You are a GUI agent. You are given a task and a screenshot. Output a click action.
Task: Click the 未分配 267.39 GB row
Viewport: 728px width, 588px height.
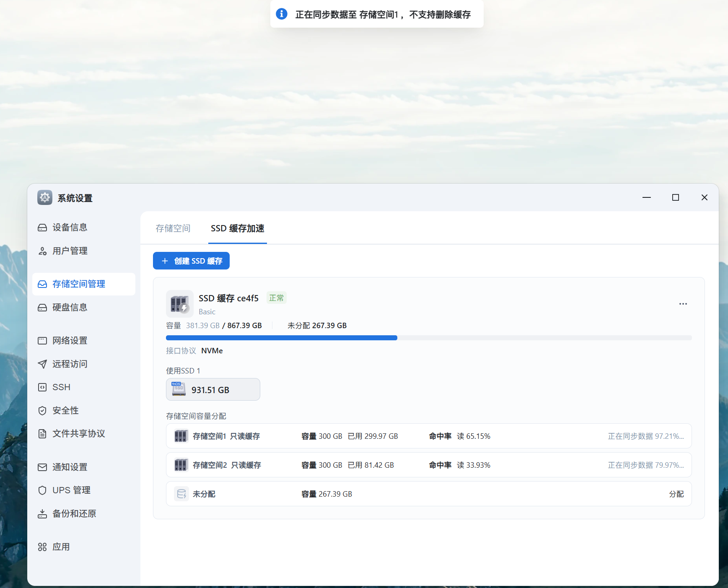click(429, 494)
